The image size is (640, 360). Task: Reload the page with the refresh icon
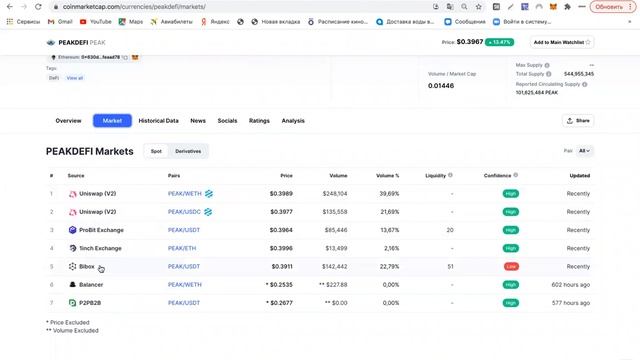click(38, 7)
